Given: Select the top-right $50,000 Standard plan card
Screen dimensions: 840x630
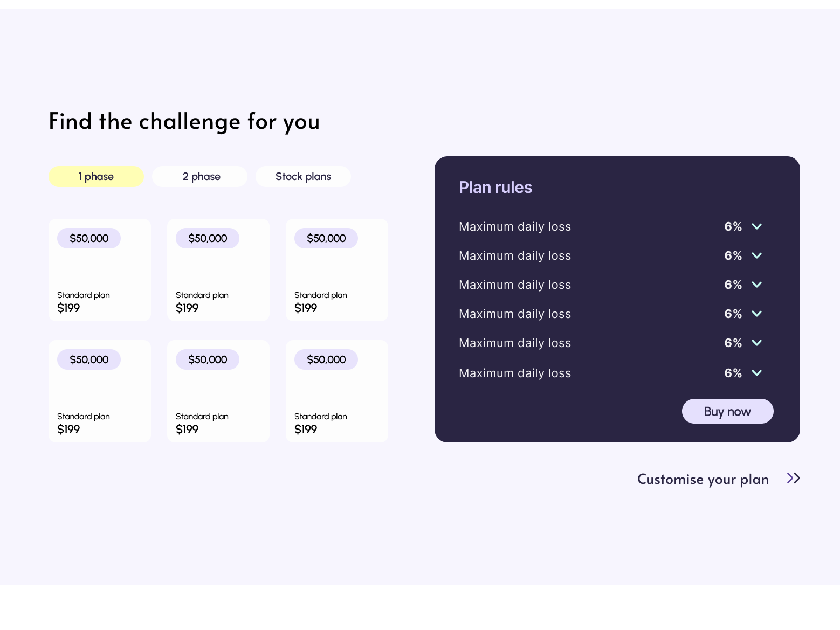Looking at the screenshot, I should [337, 270].
